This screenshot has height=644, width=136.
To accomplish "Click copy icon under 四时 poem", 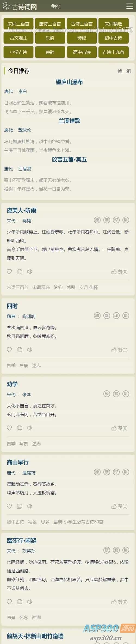I will click(20, 350).
